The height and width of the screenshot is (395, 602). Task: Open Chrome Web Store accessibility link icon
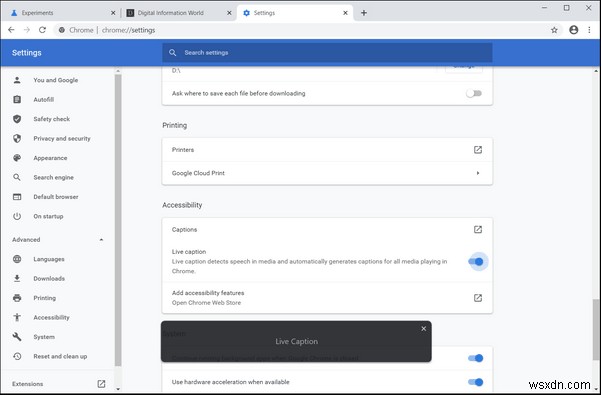[478, 297]
